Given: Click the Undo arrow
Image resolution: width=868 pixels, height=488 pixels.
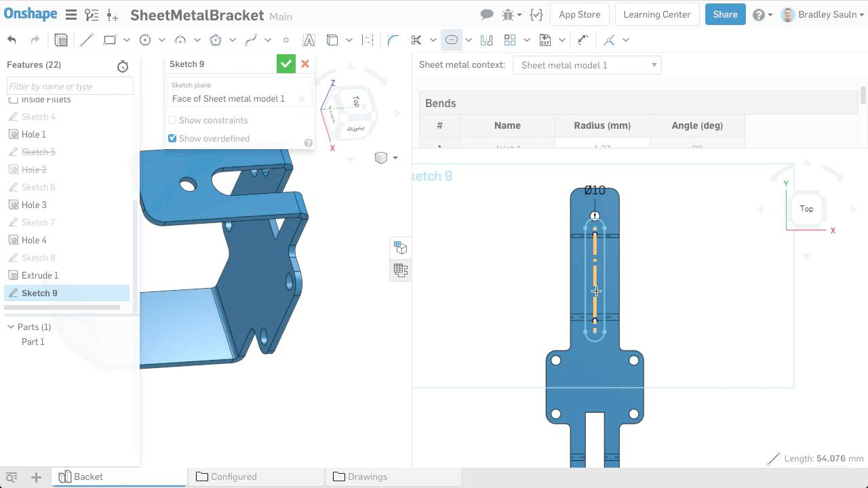Looking at the screenshot, I should (x=12, y=40).
